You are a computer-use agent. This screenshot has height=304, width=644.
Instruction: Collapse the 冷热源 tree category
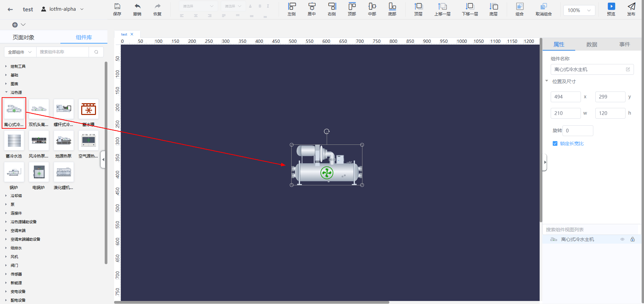click(x=6, y=93)
